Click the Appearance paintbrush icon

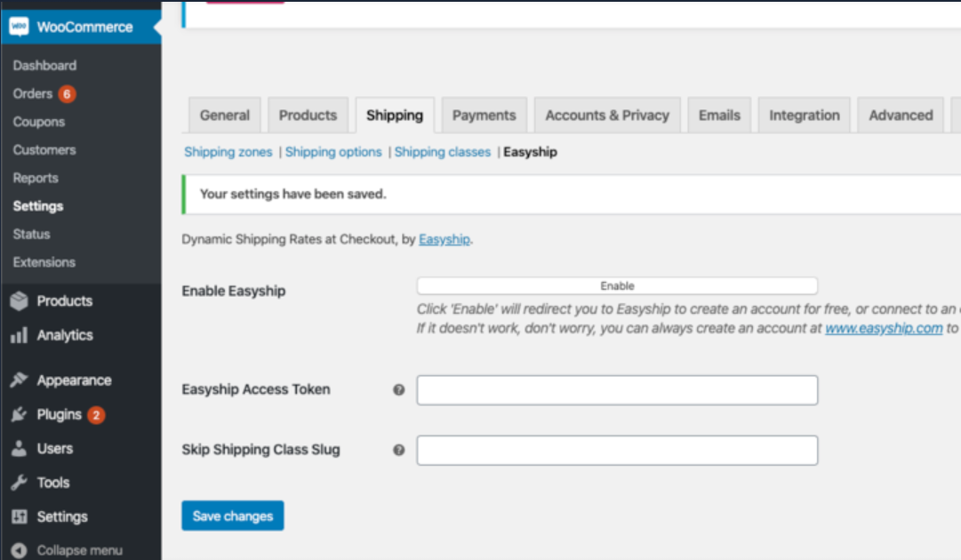19,380
